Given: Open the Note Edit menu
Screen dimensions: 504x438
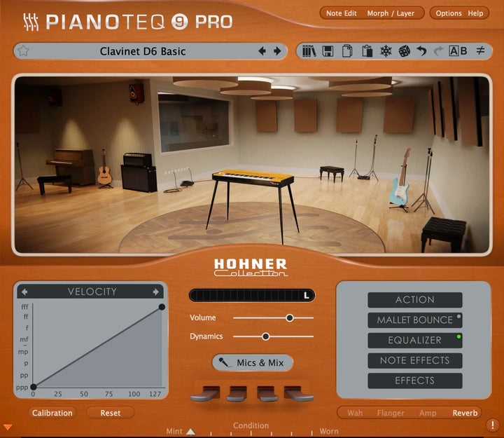Looking at the screenshot, I should point(342,13).
